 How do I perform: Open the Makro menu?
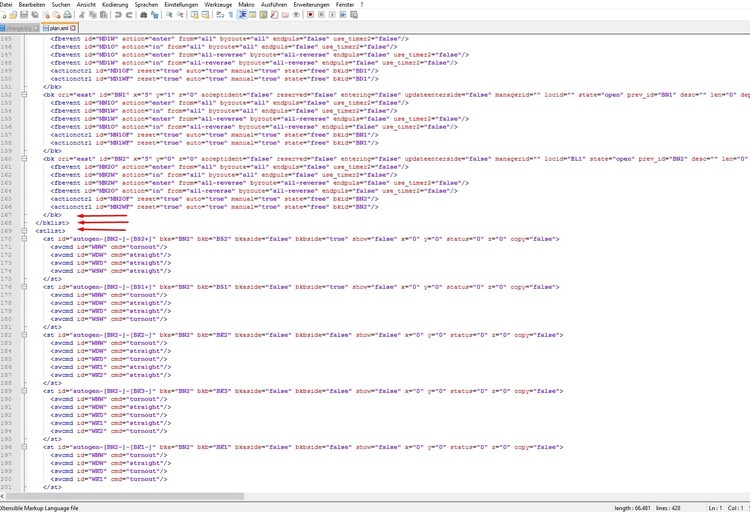246,4
